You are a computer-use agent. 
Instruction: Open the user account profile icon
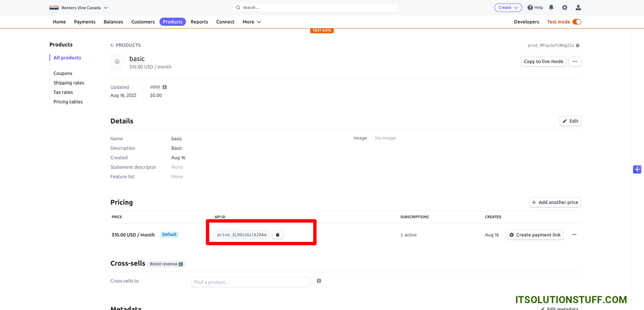[x=578, y=8]
